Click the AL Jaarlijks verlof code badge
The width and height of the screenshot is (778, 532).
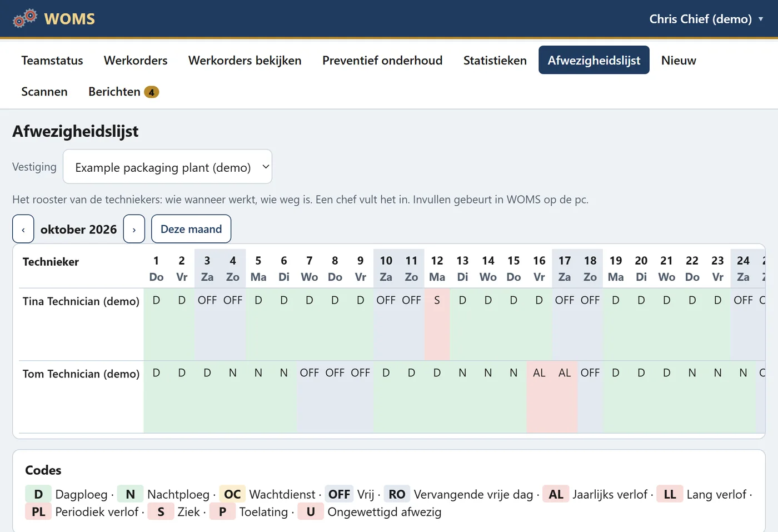click(556, 494)
